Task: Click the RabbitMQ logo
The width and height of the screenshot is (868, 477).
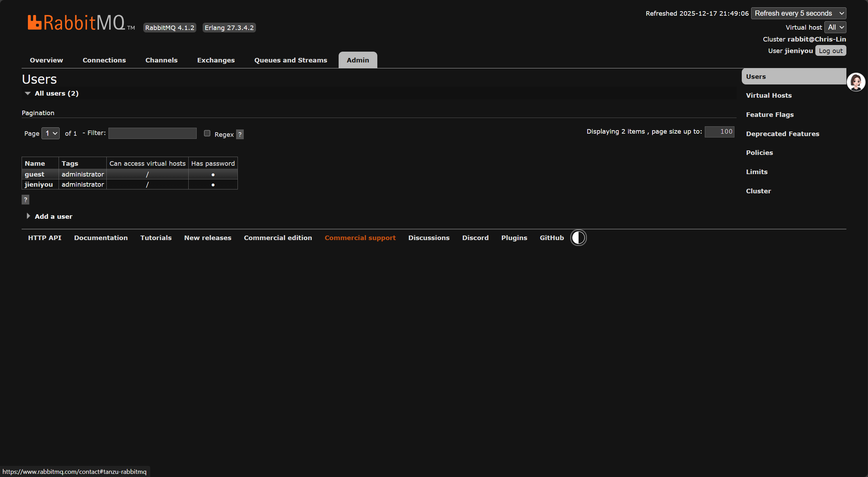Action: 77,23
